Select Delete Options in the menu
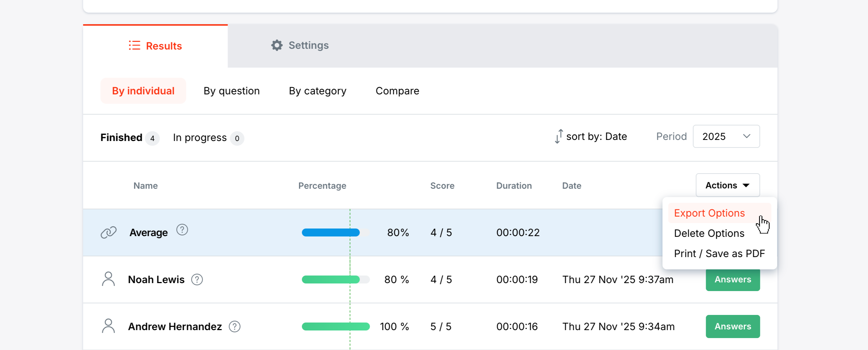Image resolution: width=868 pixels, height=350 pixels. (x=709, y=233)
